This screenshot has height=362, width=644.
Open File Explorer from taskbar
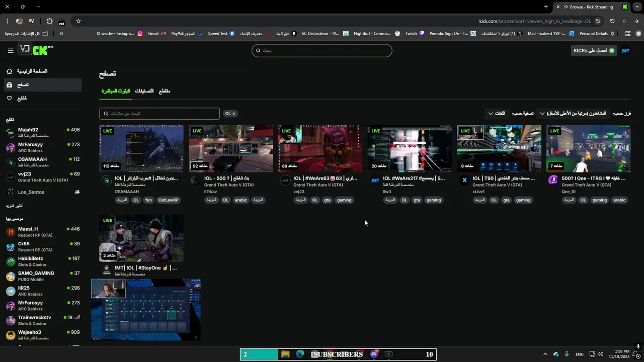[x=285, y=354]
